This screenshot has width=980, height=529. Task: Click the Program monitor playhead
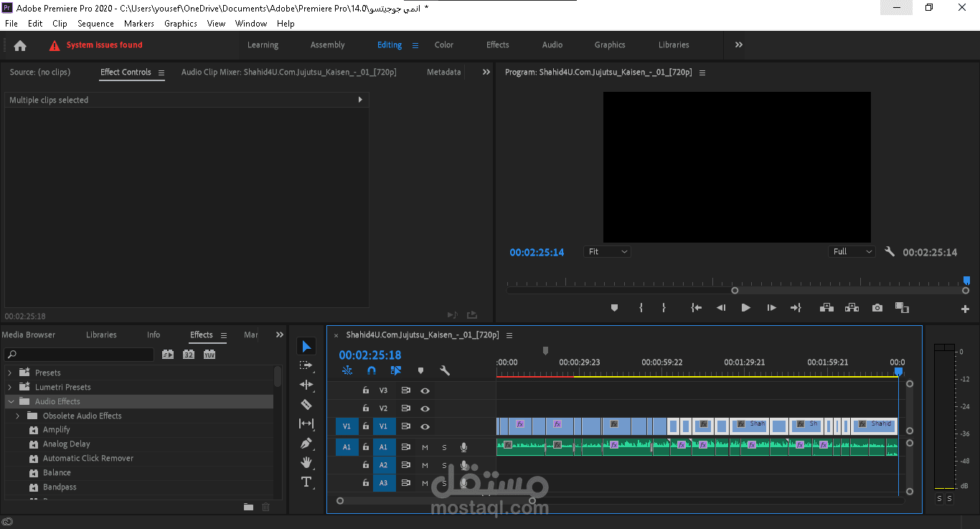click(966, 281)
